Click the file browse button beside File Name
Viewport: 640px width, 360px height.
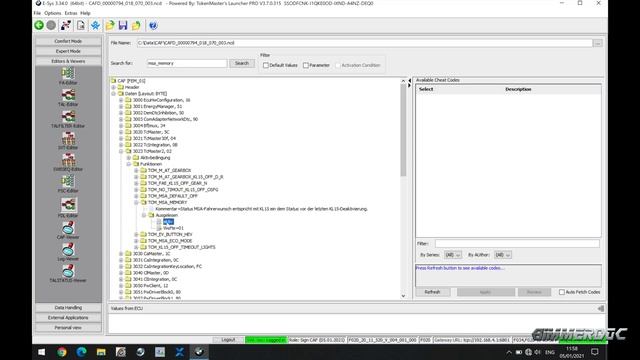click(x=598, y=43)
